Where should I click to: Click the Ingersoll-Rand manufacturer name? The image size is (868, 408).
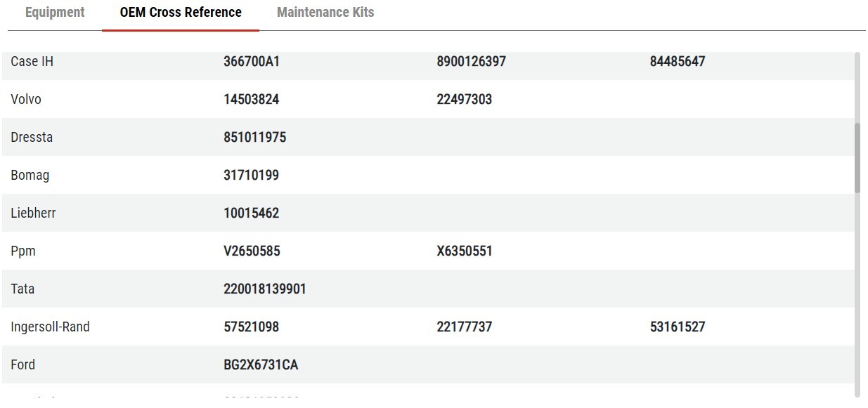click(x=51, y=327)
